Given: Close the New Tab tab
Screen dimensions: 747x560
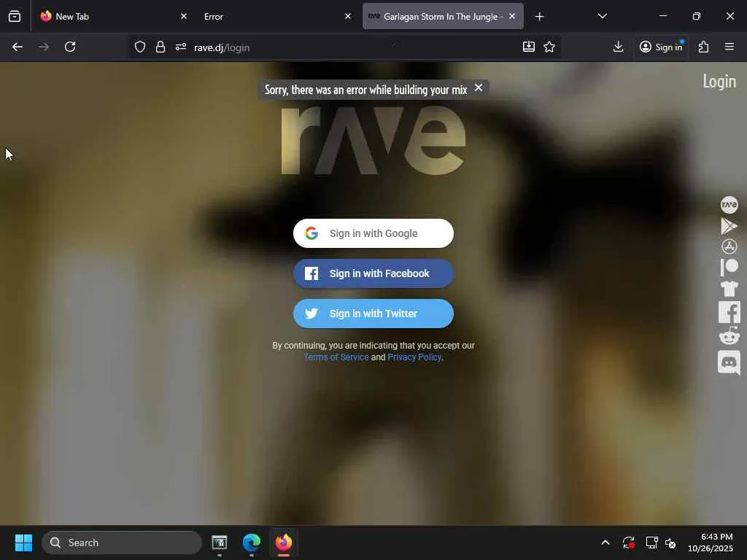Looking at the screenshot, I should (x=183, y=16).
